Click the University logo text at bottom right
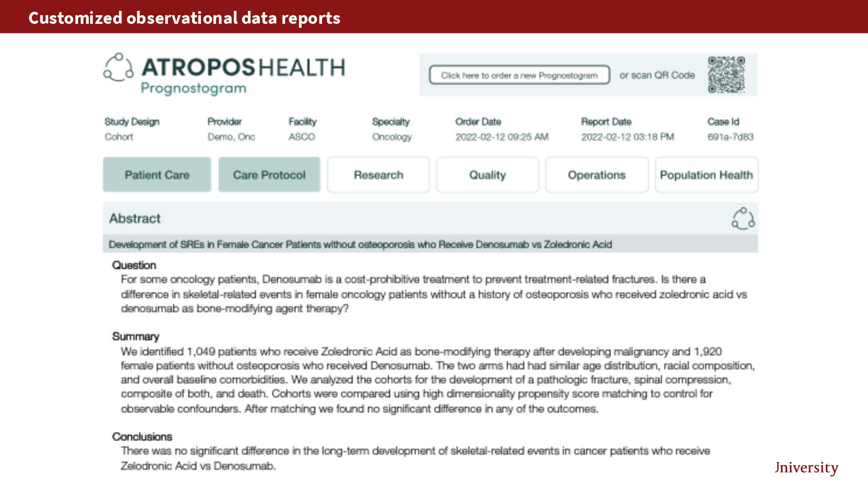The width and height of the screenshot is (868, 488). pyautogui.click(x=806, y=467)
